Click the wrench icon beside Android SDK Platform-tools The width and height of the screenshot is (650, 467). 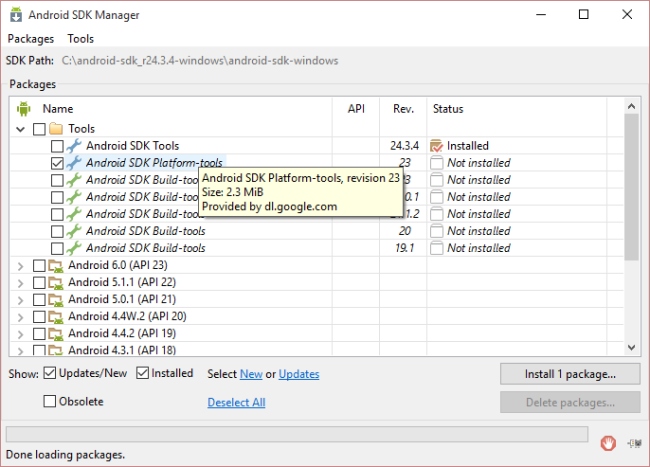[74, 163]
